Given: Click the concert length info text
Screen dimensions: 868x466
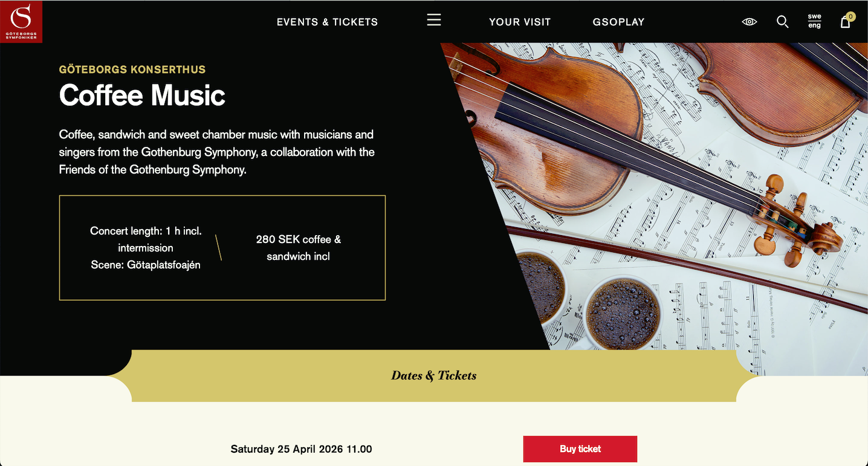Looking at the screenshot, I should pyautogui.click(x=146, y=239).
